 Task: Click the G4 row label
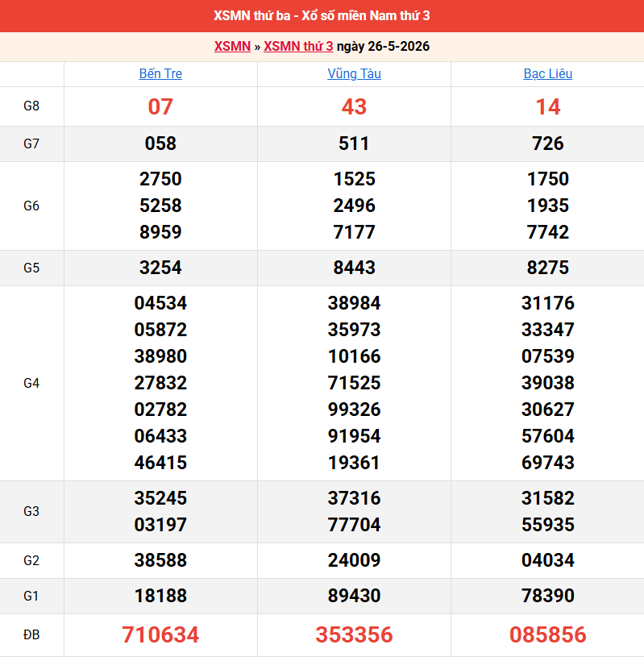(31, 383)
